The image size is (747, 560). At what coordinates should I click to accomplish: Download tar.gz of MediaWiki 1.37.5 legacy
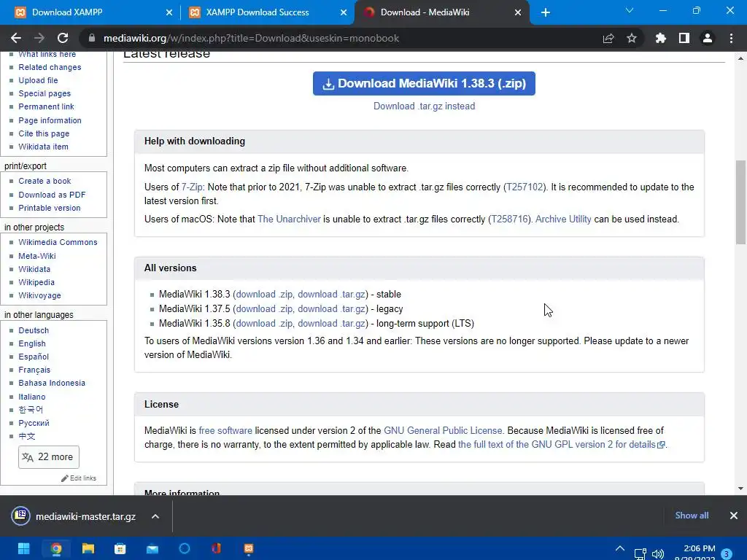(x=332, y=308)
